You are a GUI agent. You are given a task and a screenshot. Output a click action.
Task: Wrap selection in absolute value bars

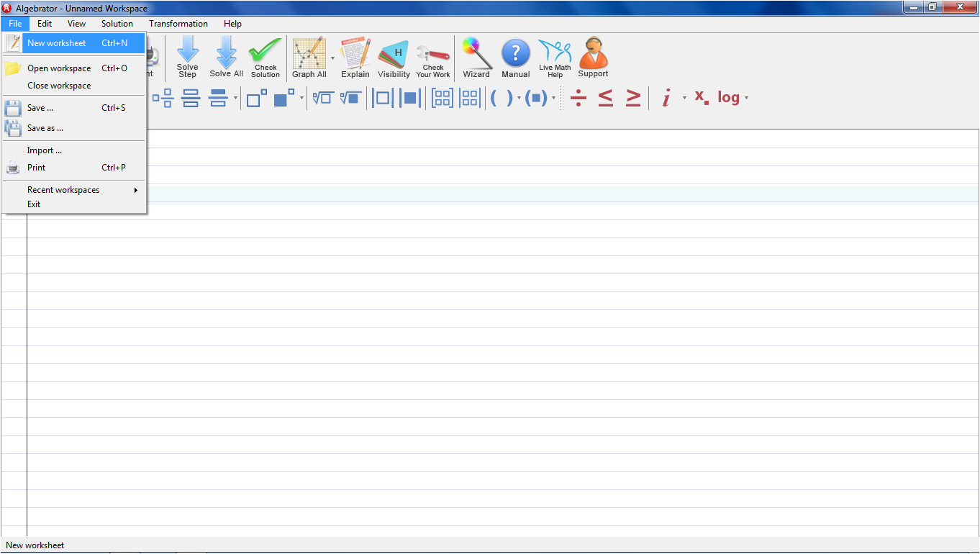tap(410, 98)
